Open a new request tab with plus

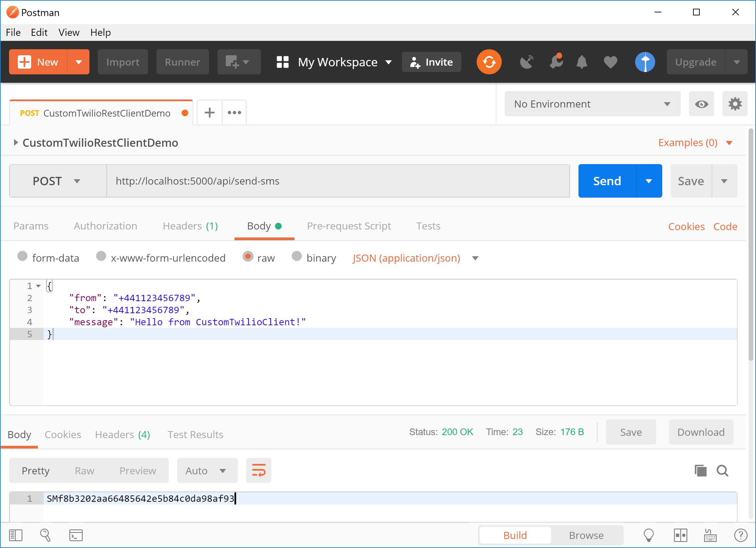[x=210, y=113]
